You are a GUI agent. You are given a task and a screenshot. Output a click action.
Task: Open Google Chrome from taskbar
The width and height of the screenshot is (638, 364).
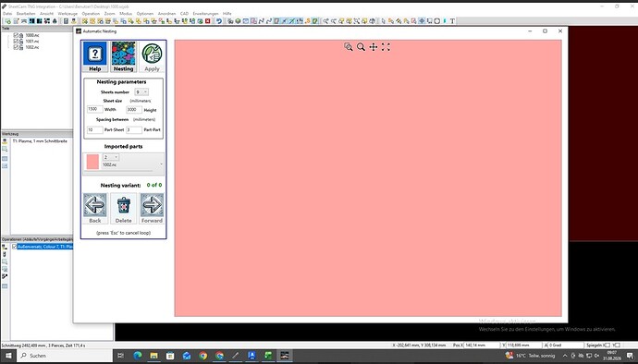[203, 356]
